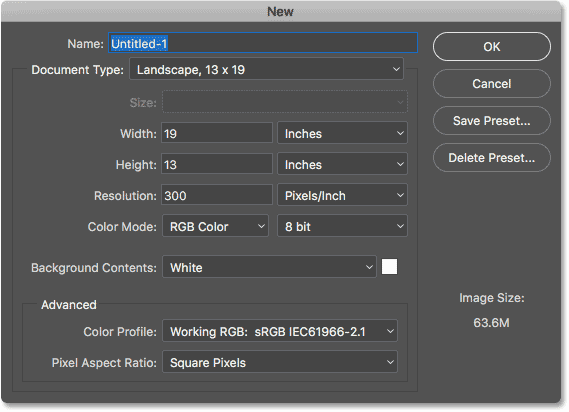569x412 pixels.
Task: Open the Pixels/Inch resolution units dropdown
Action: coord(342,195)
